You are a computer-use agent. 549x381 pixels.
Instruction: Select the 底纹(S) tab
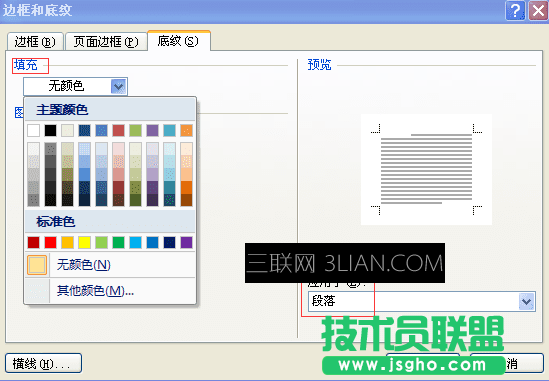pyautogui.click(x=179, y=41)
